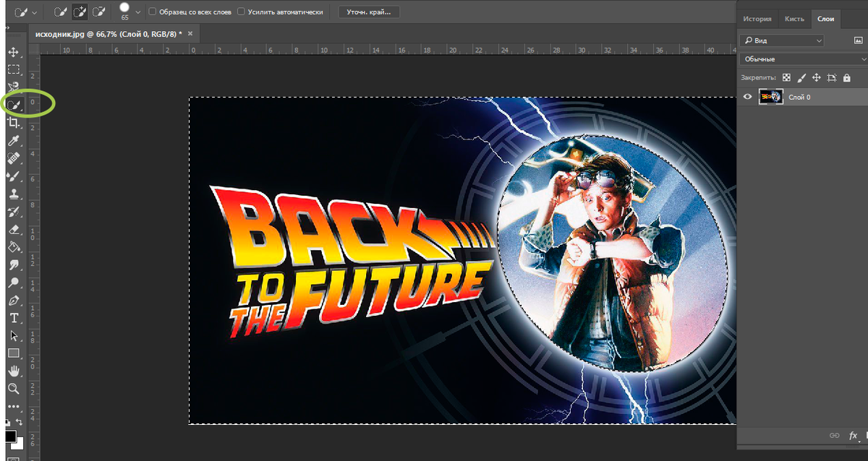Toggle pixel layer filter in Layers panel

click(x=859, y=40)
